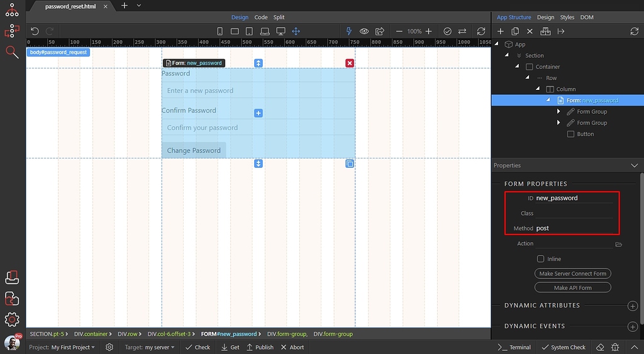Expand the first Form Group tree node
The height and width of the screenshot is (354, 644).
558,112
